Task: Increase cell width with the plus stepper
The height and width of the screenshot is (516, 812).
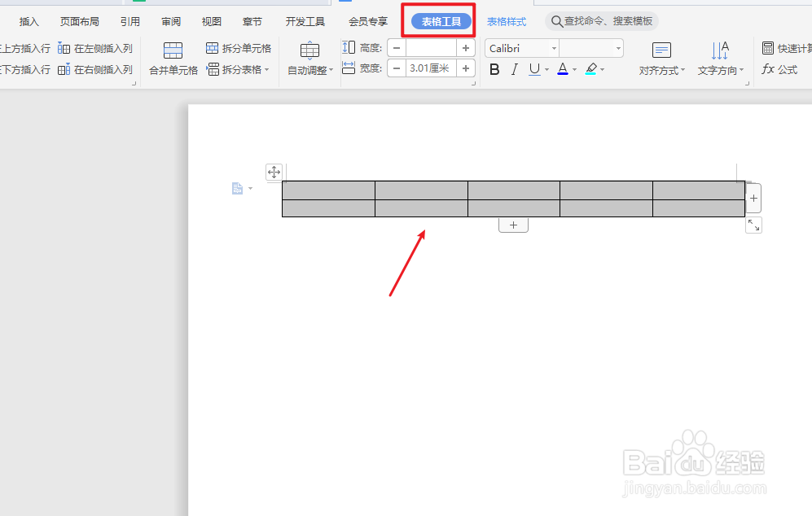Action: point(464,68)
